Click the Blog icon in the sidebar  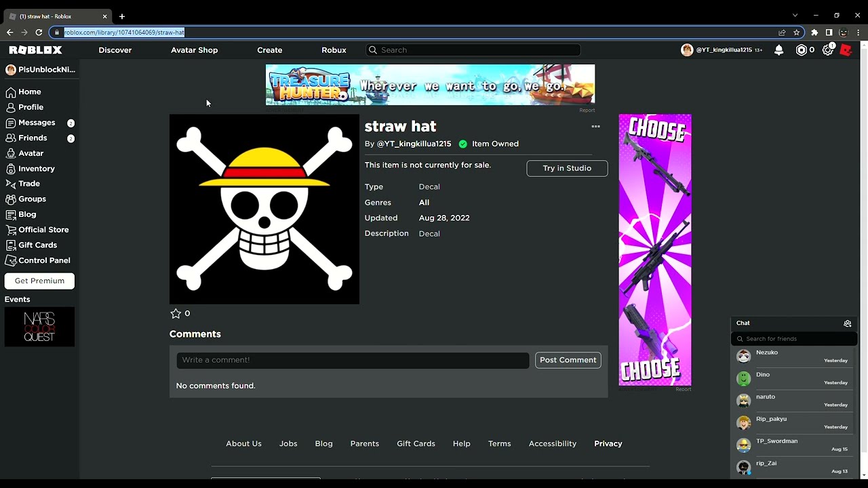11,214
